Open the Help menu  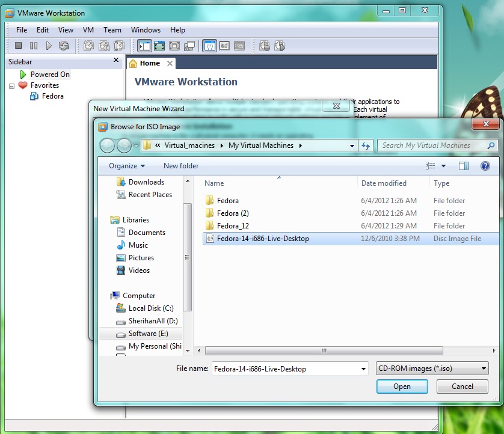pyautogui.click(x=177, y=30)
